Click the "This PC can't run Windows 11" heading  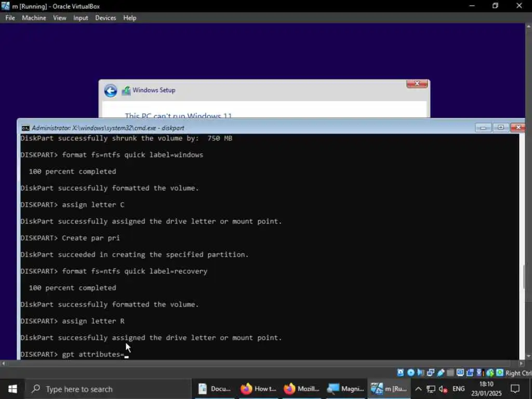point(179,115)
